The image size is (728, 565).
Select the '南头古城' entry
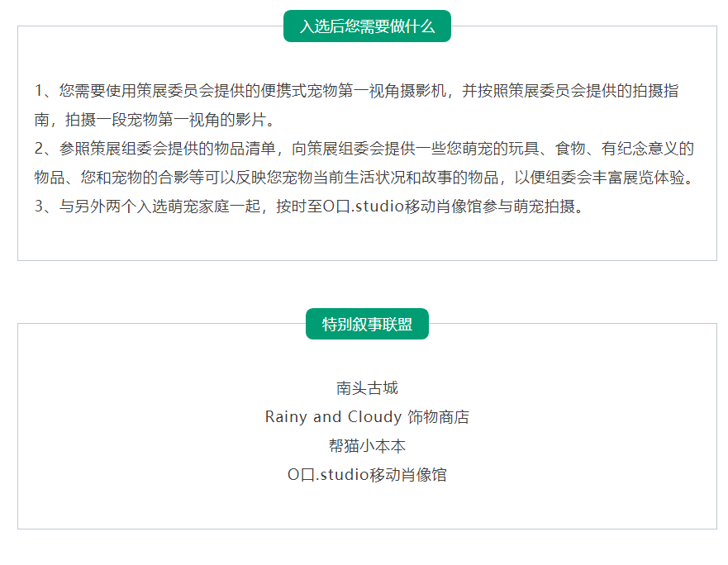coord(367,388)
